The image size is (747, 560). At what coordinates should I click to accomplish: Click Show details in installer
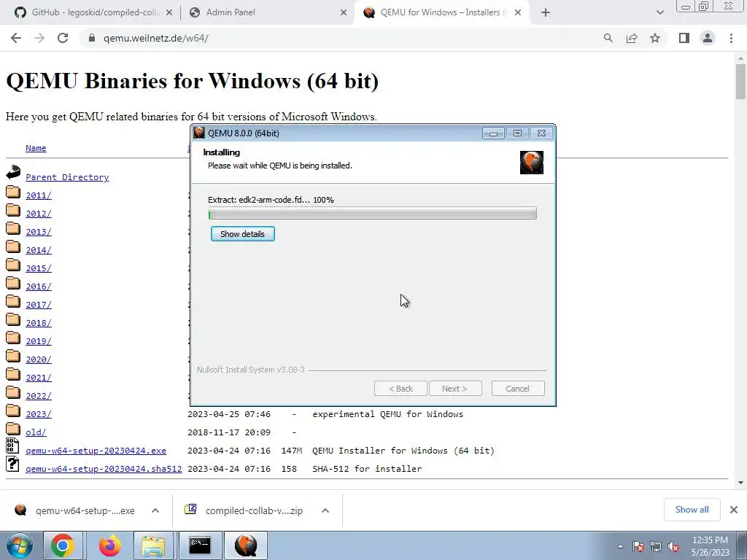(242, 234)
